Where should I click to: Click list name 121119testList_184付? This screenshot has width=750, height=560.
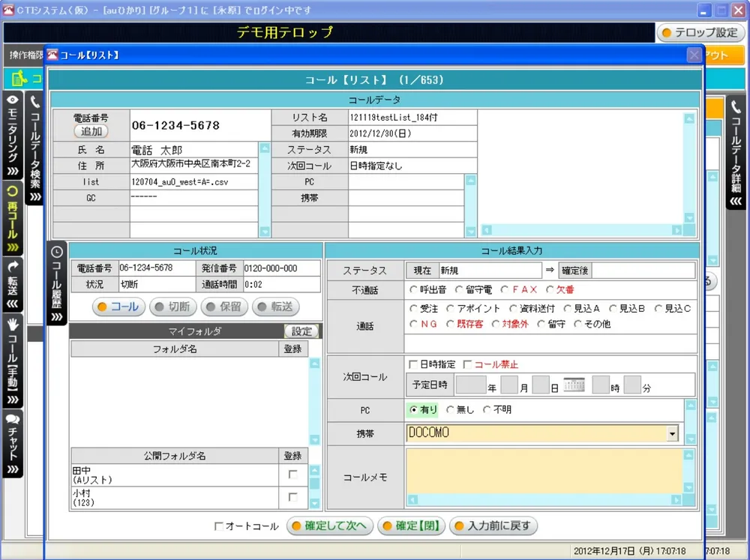coord(393,117)
